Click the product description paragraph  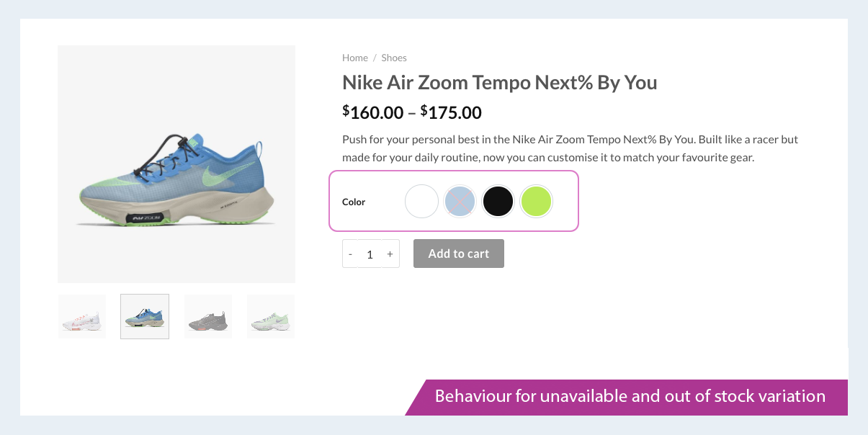coord(570,148)
